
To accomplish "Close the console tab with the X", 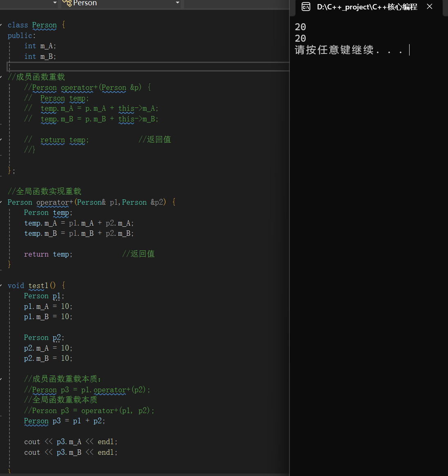I will pos(430,7).
